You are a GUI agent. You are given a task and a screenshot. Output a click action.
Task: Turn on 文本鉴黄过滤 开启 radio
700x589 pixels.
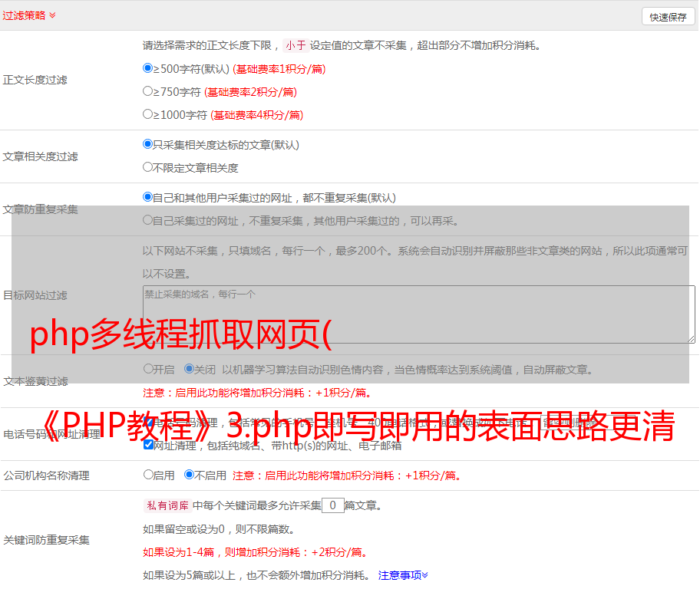coord(148,369)
